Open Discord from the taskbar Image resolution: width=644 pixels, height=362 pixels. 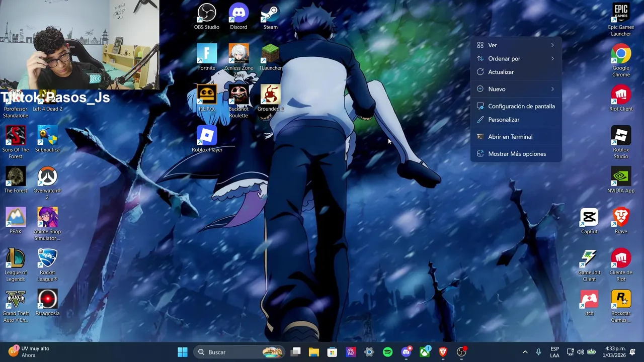coord(406,352)
